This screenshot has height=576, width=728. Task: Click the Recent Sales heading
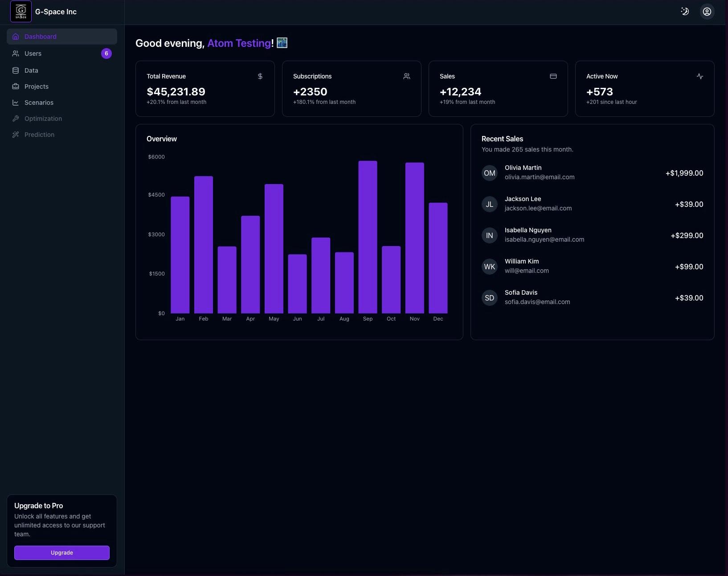click(502, 139)
